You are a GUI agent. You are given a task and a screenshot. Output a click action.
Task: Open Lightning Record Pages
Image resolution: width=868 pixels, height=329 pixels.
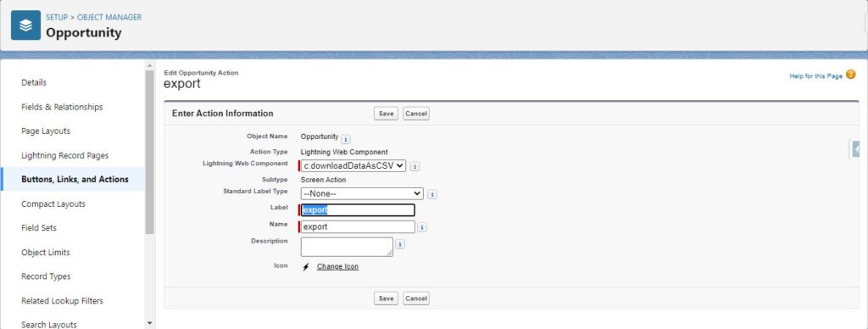coord(64,156)
